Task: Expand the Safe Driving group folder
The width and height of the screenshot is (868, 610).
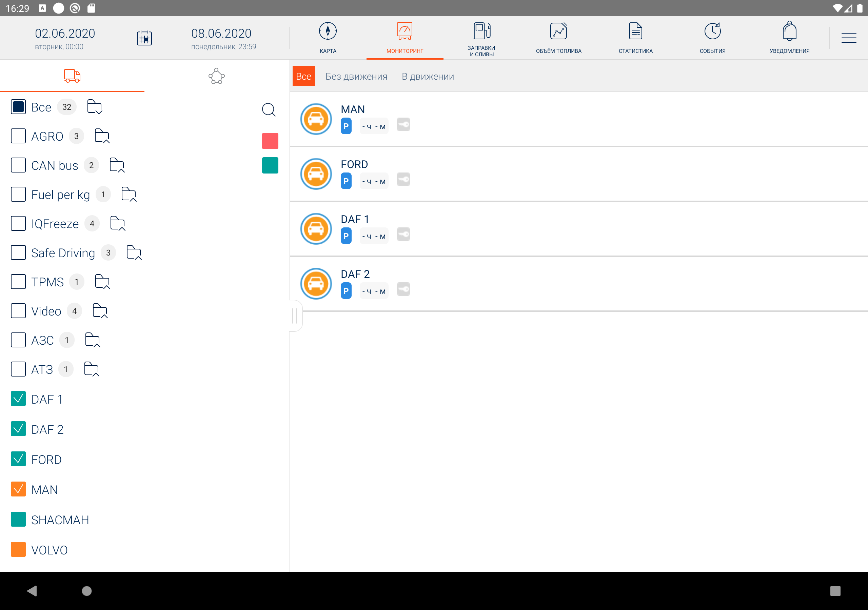Action: pos(134,252)
